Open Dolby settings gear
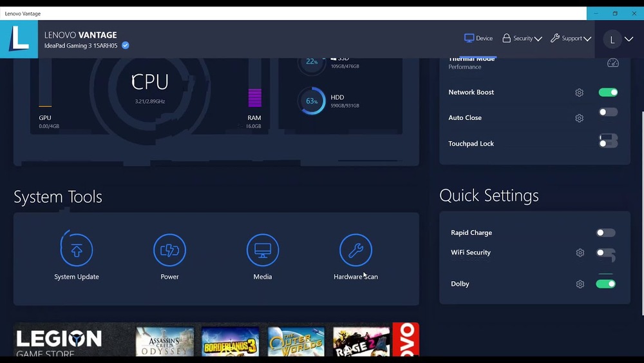 (x=580, y=284)
